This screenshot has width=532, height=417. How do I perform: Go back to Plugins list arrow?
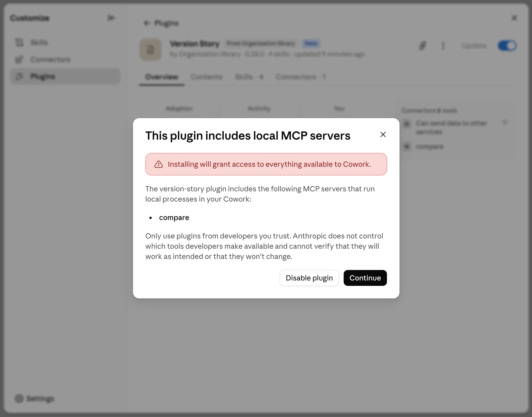click(147, 23)
